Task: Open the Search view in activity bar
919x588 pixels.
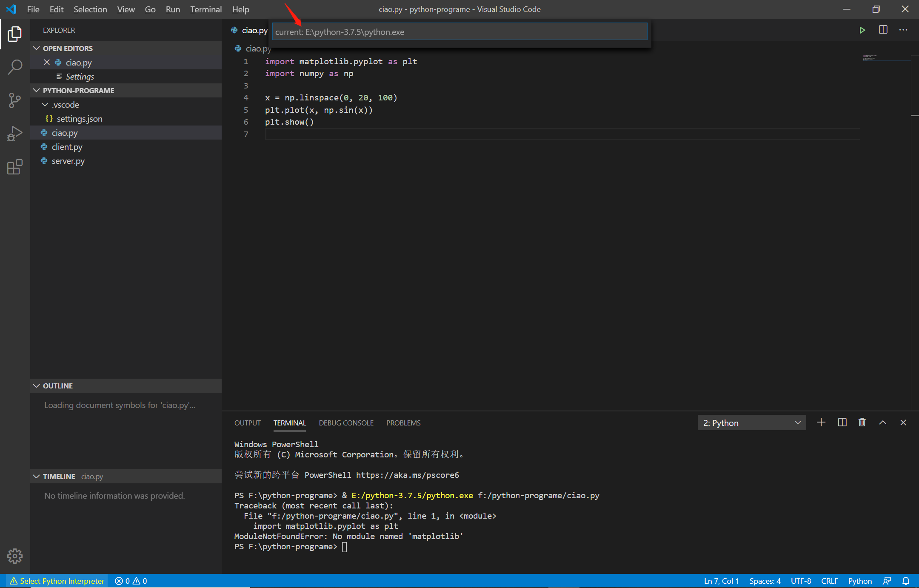Action: pos(15,67)
